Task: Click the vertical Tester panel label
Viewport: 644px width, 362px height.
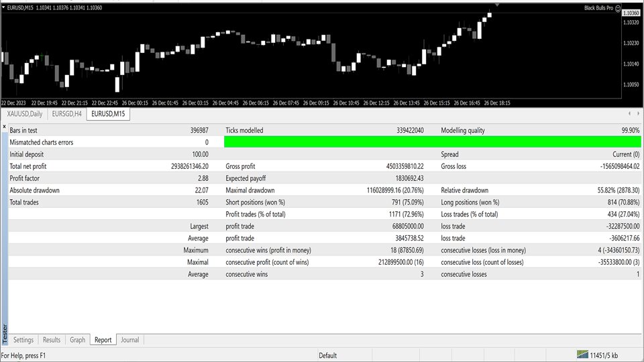Action: pos(5,333)
